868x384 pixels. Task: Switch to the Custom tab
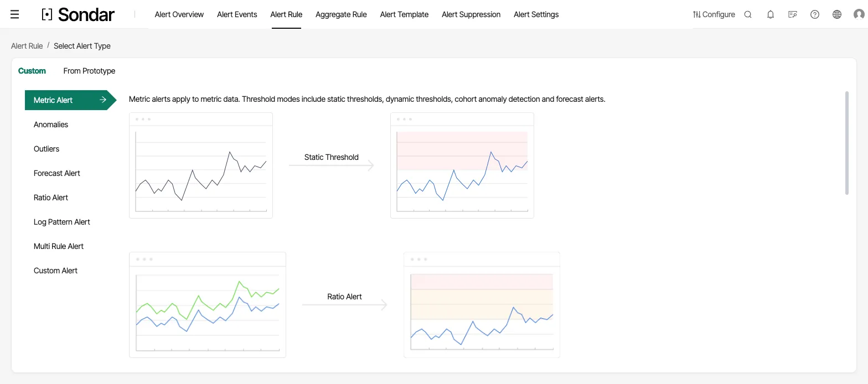[x=32, y=71]
